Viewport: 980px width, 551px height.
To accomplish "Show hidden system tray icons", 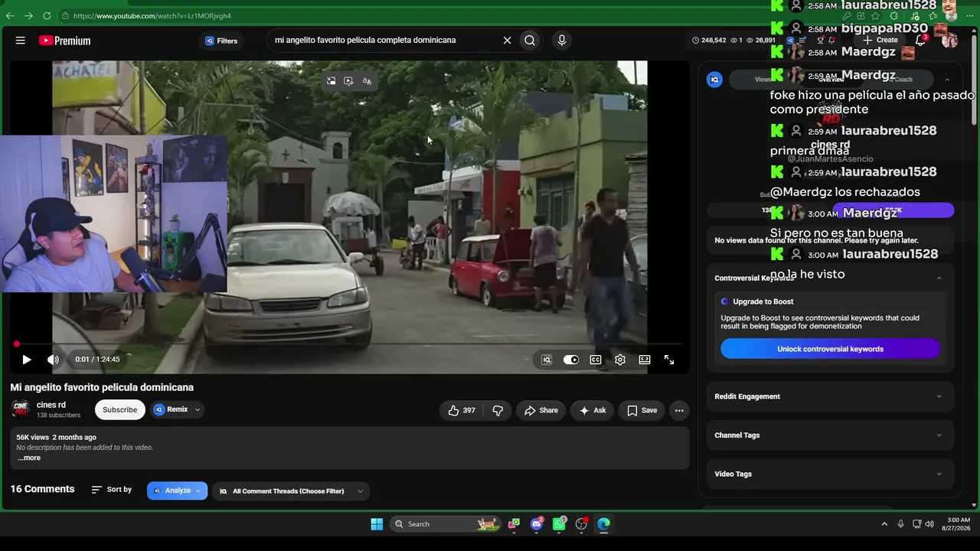I will [884, 524].
